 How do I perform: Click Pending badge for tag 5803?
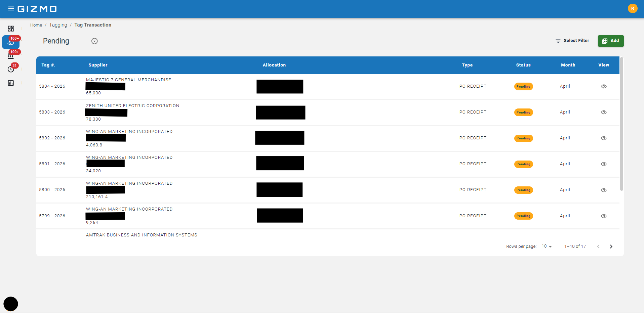coord(523,113)
